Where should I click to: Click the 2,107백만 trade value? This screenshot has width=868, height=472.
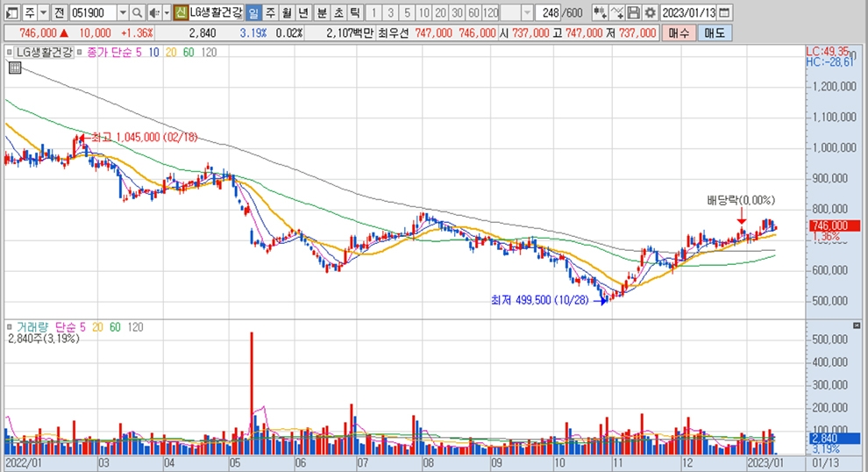(349, 33)
